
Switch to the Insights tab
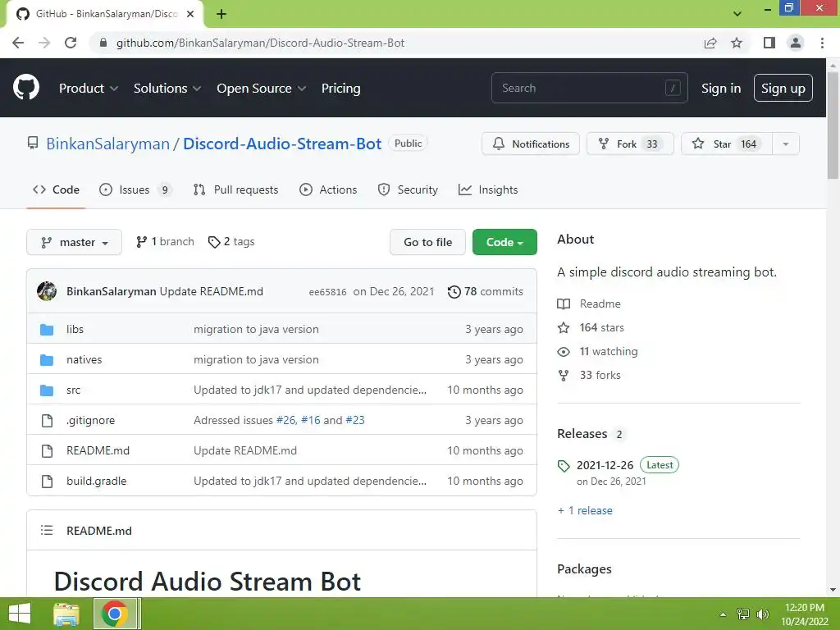488,189
